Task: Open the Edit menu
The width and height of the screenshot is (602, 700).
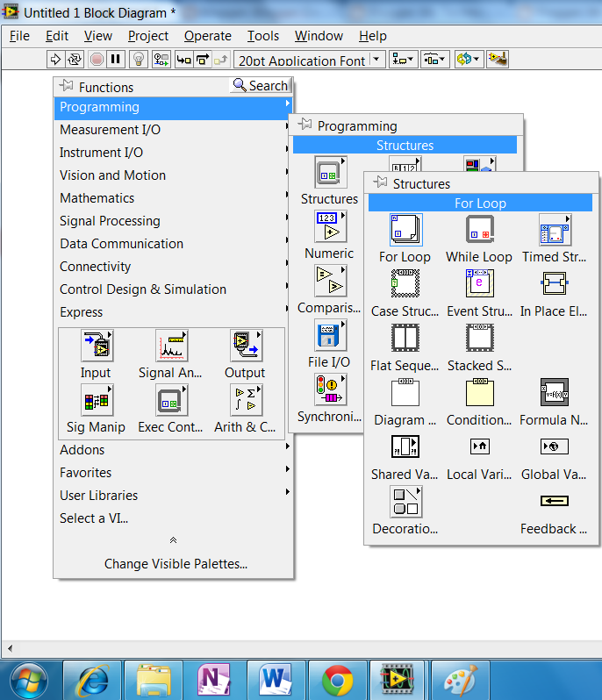Action: (57, 36)
